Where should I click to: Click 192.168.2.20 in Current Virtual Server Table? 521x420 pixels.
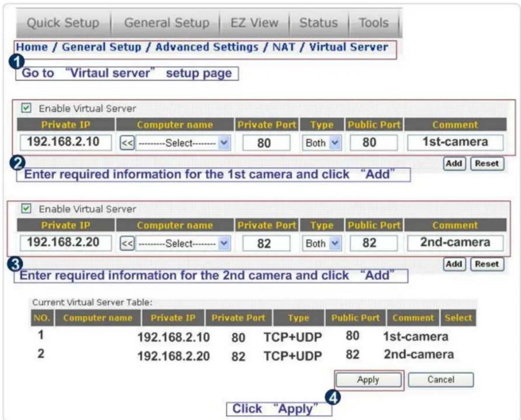173,356
